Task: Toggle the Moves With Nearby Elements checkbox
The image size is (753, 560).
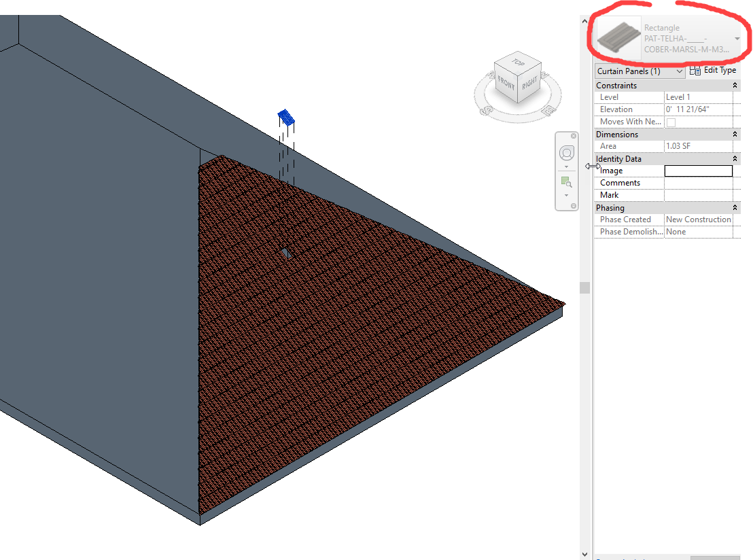Action: pos(671,122)
